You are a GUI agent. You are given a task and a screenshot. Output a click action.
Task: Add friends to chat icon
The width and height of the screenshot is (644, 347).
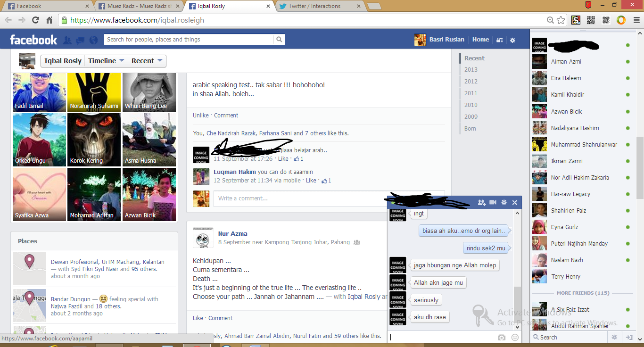481,202
